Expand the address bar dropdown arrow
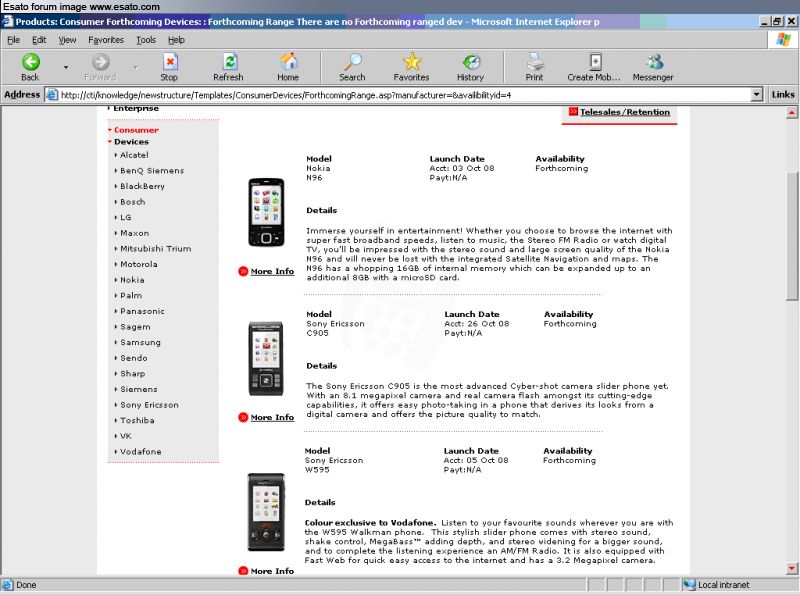The width and height of the screenshot is (800, 595). pos(757,95)
